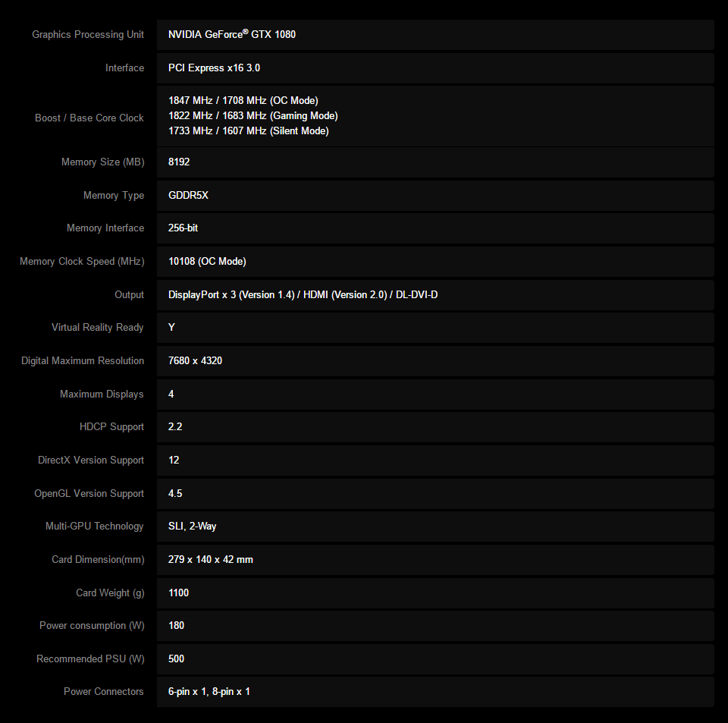Image resolution: width=728 pixels, height=723 pixels.
Task: Click the 6-pin x 1, 8-pin x 1 value
Action: pos(209,692)
